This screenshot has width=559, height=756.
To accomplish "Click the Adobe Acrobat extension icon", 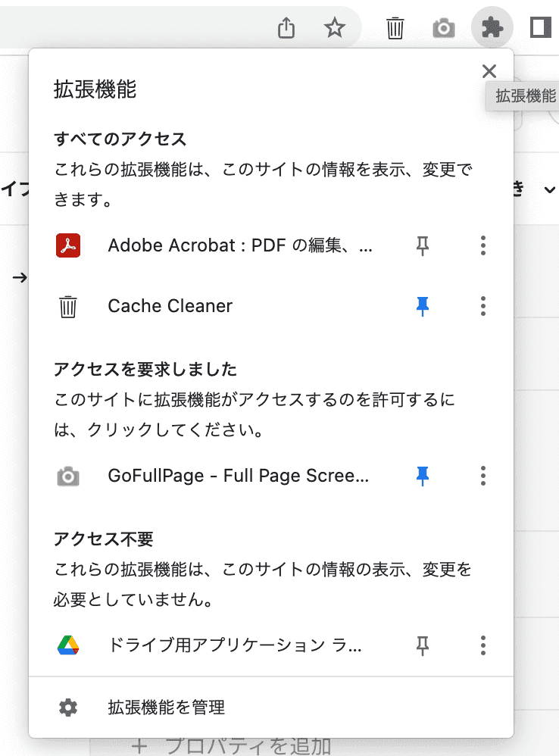I will (68, 245).
